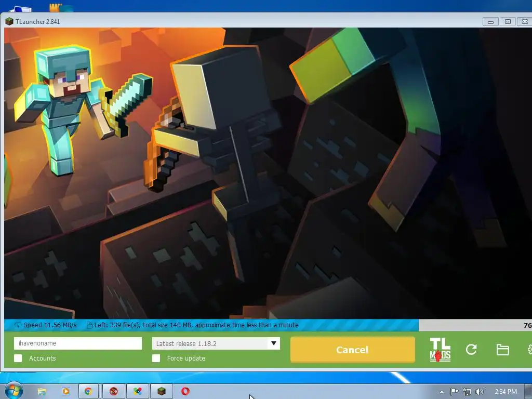Open the media player taskbar icon
This screenshot has width=532, height=399.
pyautogui.click(x=66, y=391)
